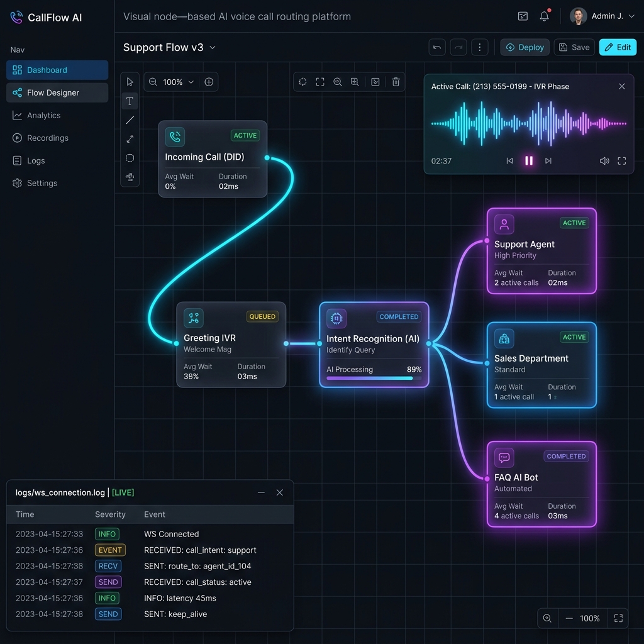
Task: Select the shape tool in canvas toolbar
Action: (130, 158)
